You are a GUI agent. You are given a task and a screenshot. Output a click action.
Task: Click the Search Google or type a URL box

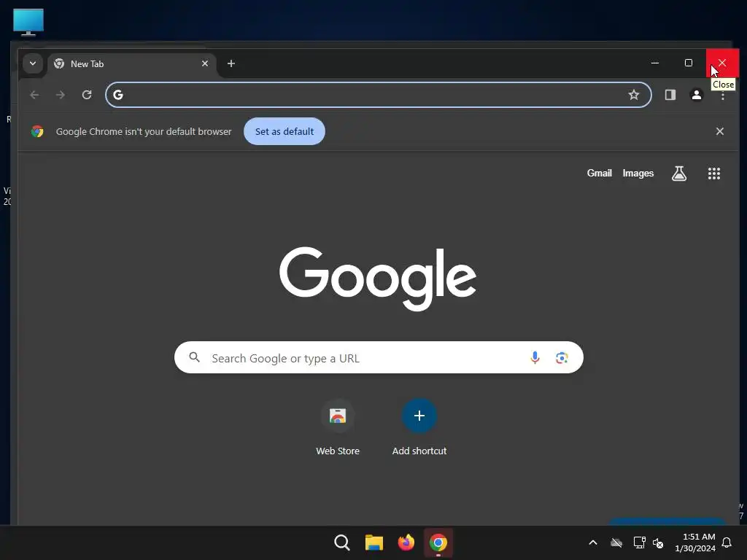pyautogui.click(x=379, y=357)
